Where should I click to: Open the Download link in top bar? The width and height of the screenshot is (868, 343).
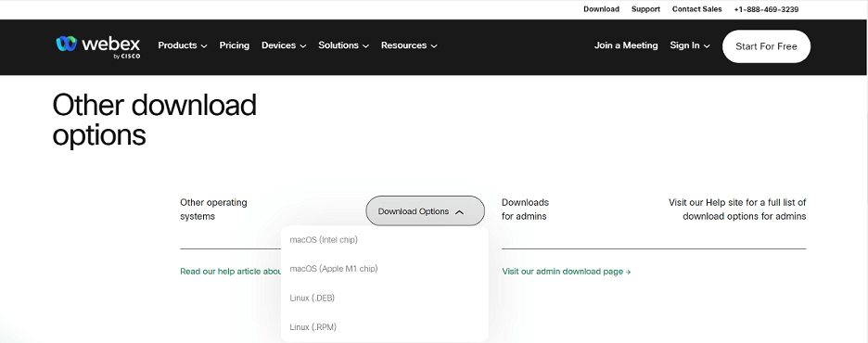pyautogui.click(x=601, y=9)
